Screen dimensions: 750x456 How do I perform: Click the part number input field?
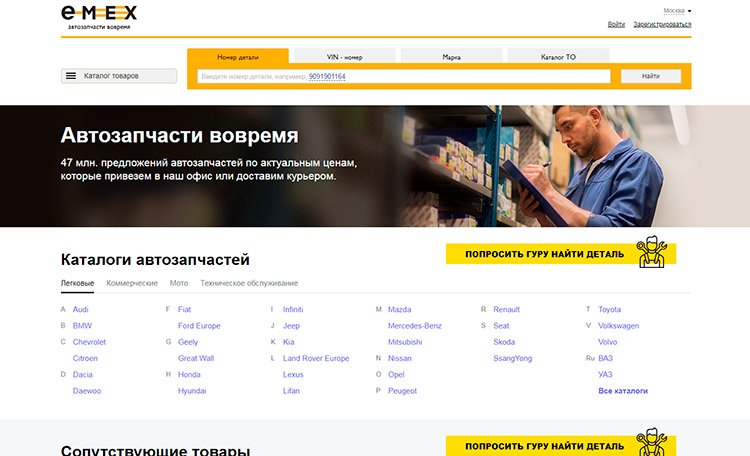(403, 76)
